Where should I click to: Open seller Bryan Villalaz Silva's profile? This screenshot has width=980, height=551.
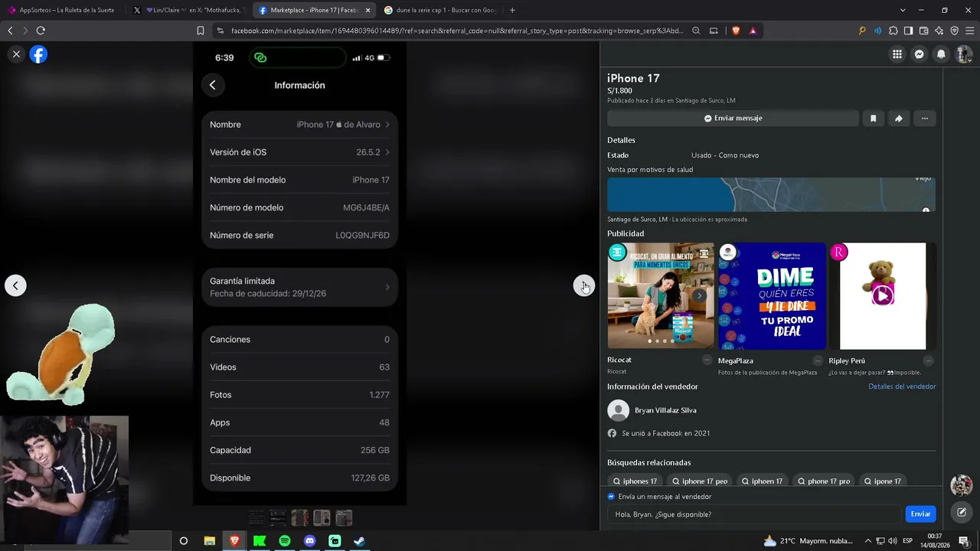pyautogui.click(x=665, y=411)
